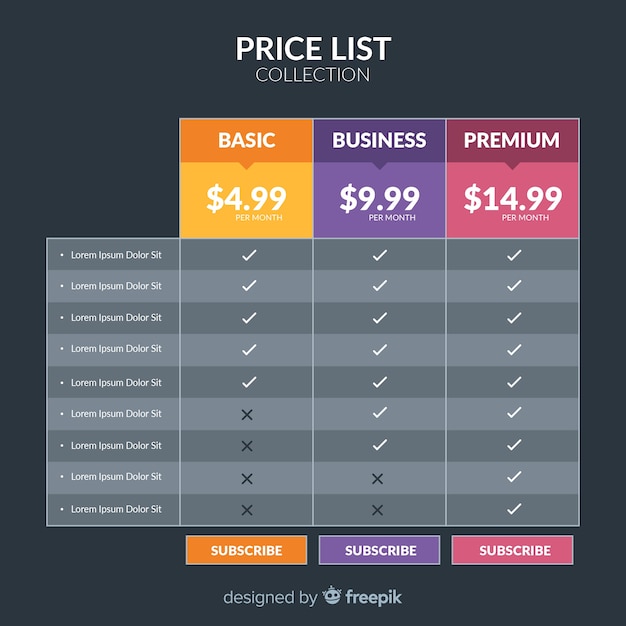The width and height of the screenshot is (626, 626).
Task: Click the Freepik robot logo icon
Action: (332, 595)
